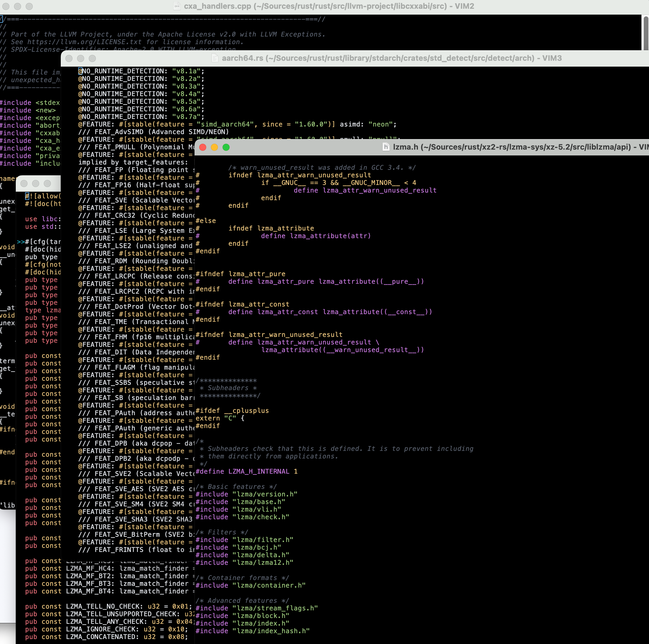Image resolution: width=649 pixels, height=644 pixels.
Task: Zoom the aarch64.rs VIM3 window
Action: pyautogui.click(x=92, y=58)
